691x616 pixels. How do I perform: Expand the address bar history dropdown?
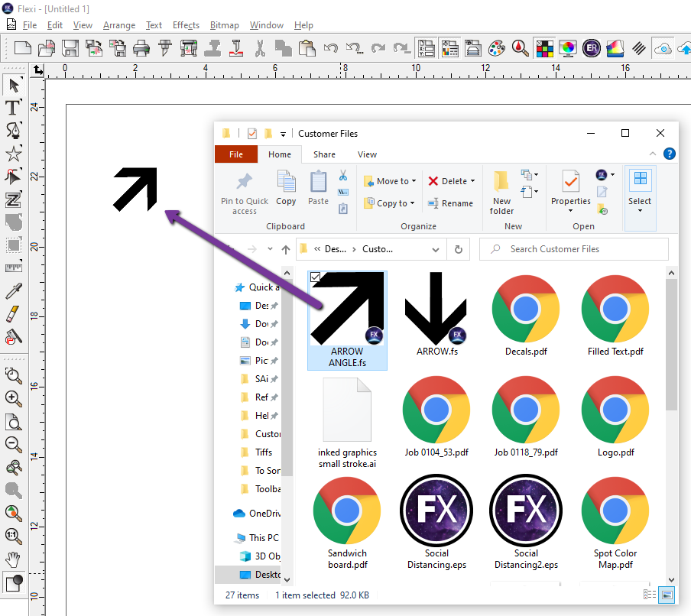436,249
